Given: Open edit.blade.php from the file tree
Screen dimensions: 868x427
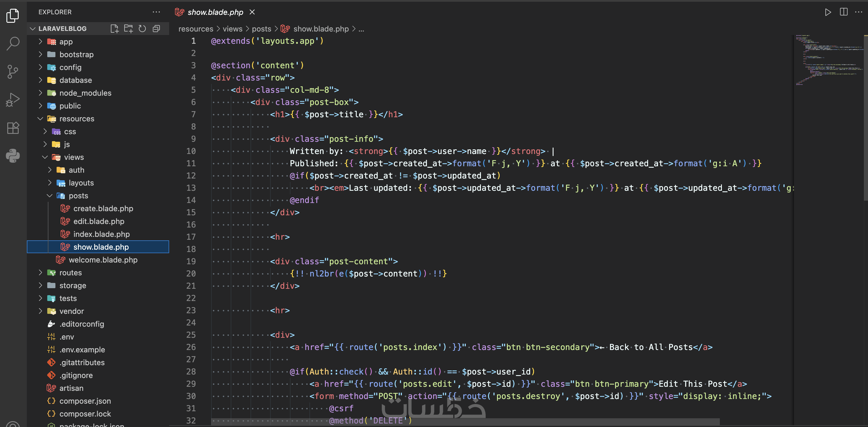Looking at the screenshot, I should click(x=99, y=221).
